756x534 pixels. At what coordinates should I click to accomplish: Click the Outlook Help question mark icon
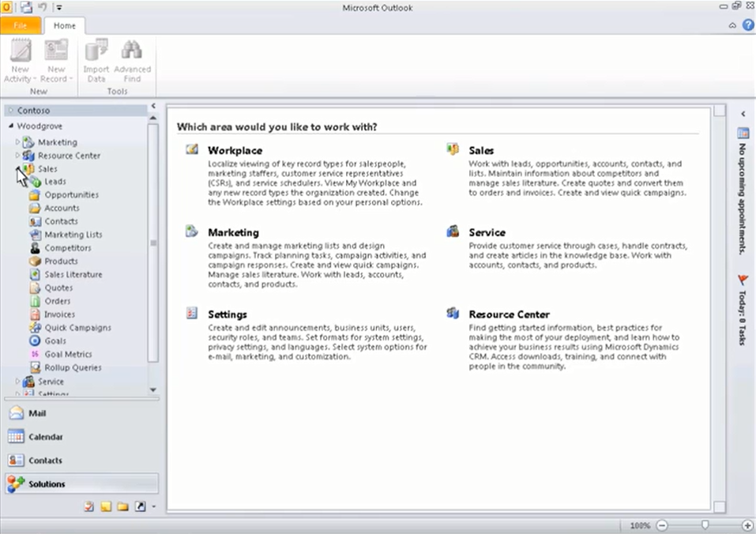click(748, 25)
